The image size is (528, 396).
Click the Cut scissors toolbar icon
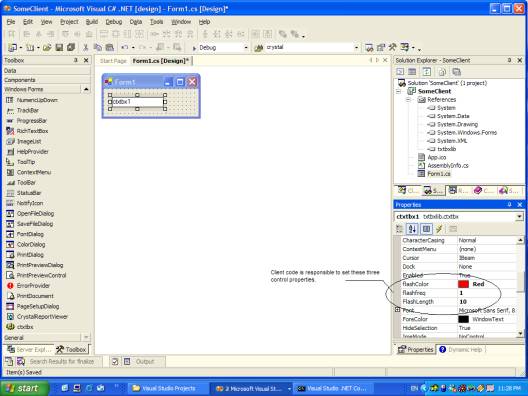[86, 47]
